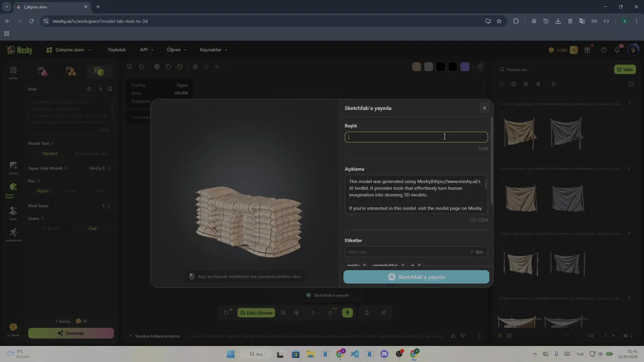644x362 pixels.
Task: Remove the 'createdwithai' tag
Action: [x=403, y=265]
